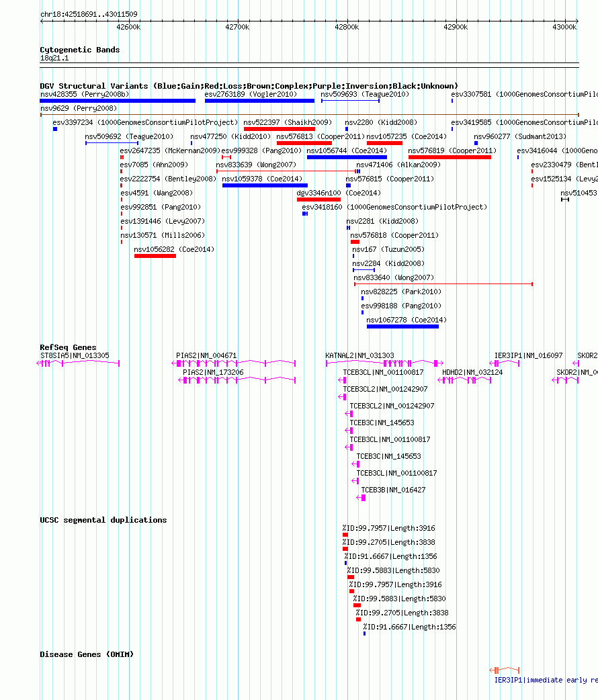Image resolution: width=598 pixels, height=700 pixels.
Task: Select the 18q21.1 cytogenetic band label
Action: (x=54, y=58)
